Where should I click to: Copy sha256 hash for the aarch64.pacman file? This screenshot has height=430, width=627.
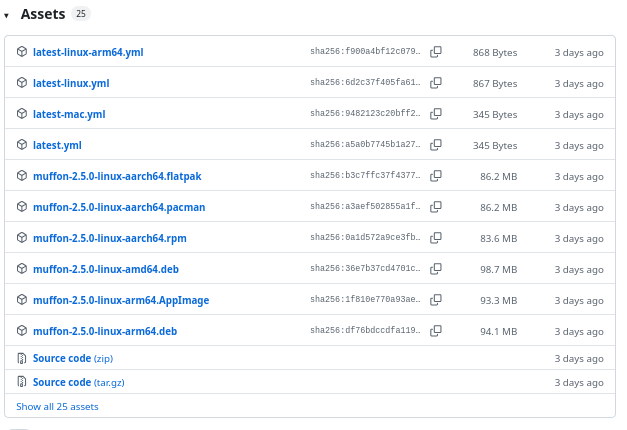click(435, 207)
